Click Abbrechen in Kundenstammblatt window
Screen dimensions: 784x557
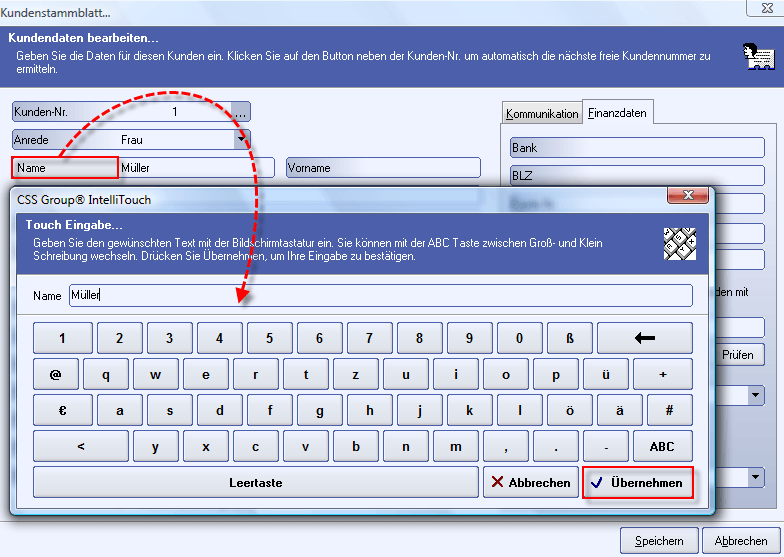[x=741, y=541]
